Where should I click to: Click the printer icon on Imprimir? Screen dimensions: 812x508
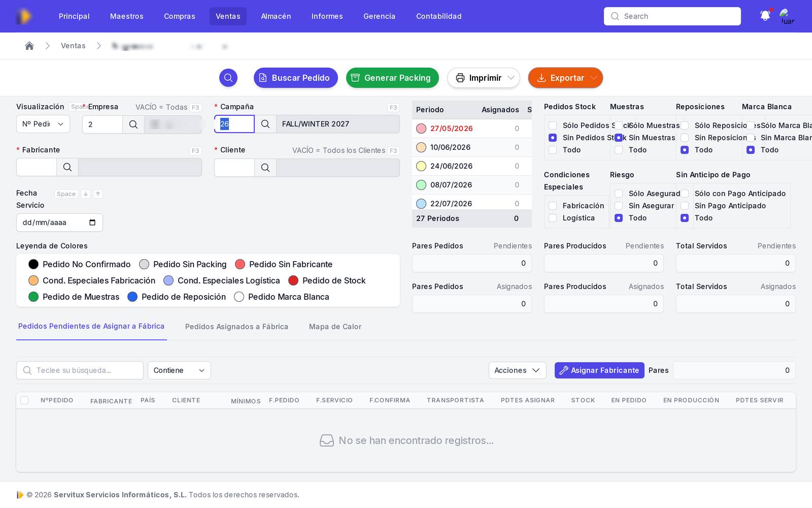coord(460,78)
